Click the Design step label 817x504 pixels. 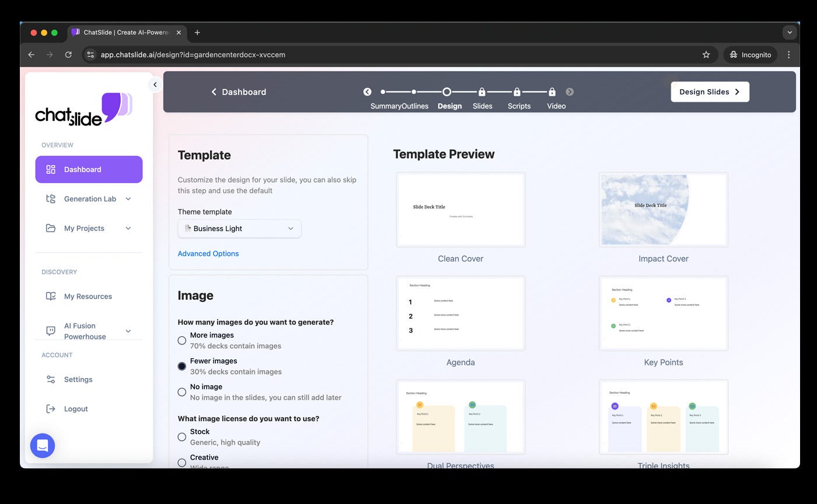pyautogui.click(x=449, y=106)
